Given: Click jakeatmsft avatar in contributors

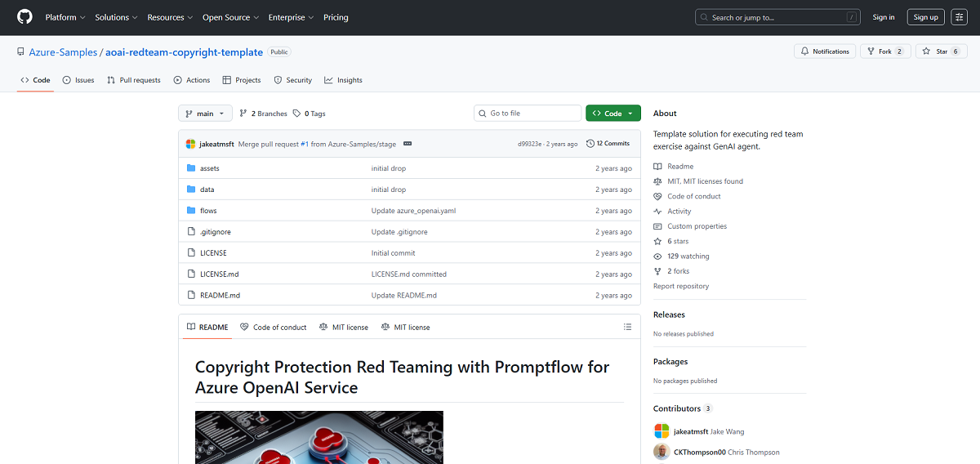Looking at the screenshot, I should [661, 431].
